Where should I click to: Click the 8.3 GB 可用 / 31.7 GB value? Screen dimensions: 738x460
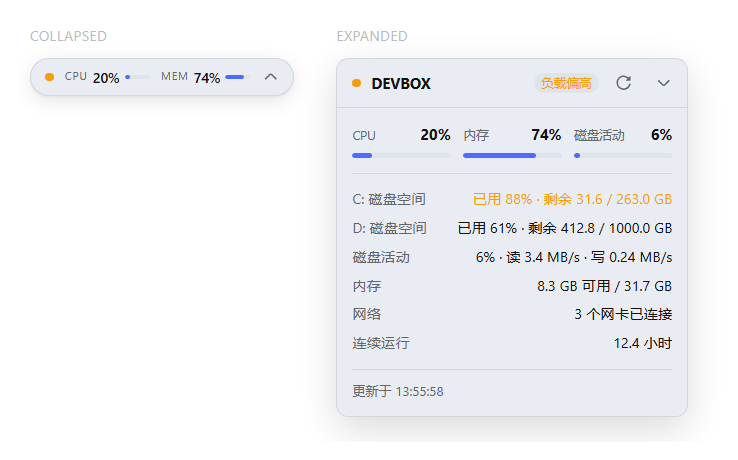coord(604,286)
